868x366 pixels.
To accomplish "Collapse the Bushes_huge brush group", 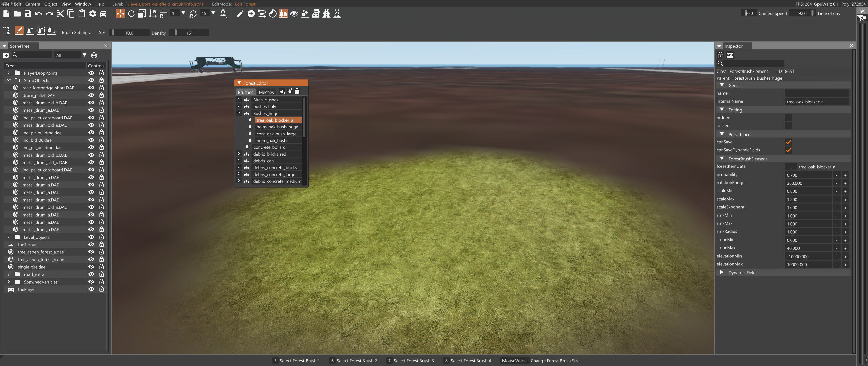I will click(239, 113).
